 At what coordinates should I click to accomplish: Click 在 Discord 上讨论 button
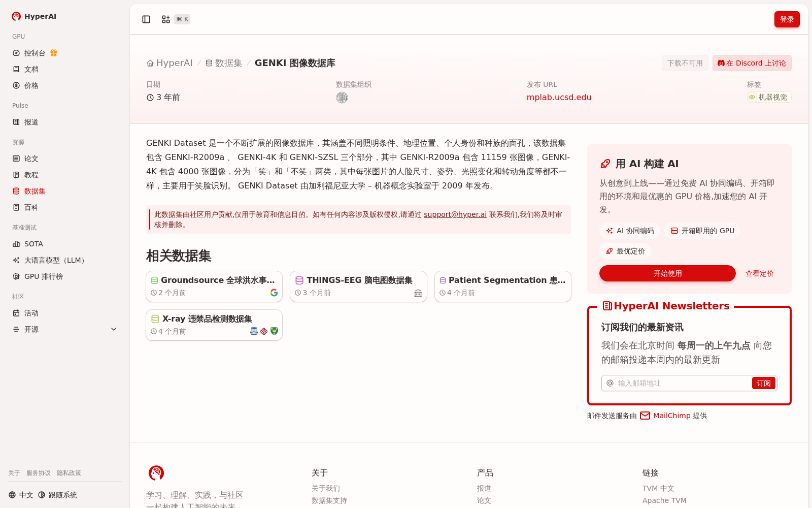point(752,63)
